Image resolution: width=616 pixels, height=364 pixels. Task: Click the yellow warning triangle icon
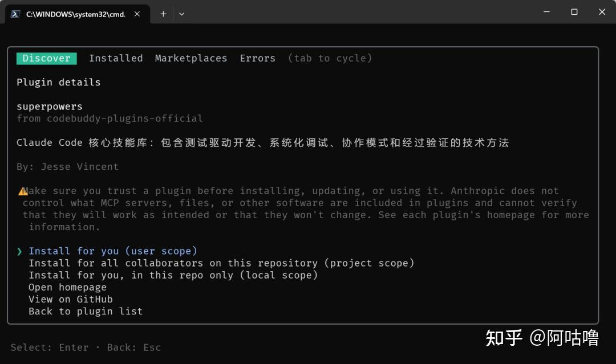[x=22, y=191]
